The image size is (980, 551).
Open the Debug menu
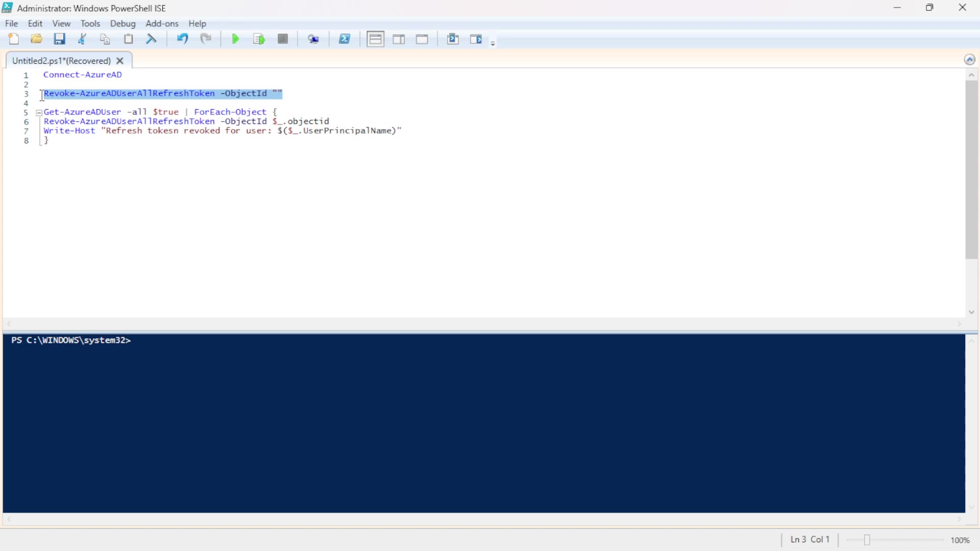(x=122, y=23)
